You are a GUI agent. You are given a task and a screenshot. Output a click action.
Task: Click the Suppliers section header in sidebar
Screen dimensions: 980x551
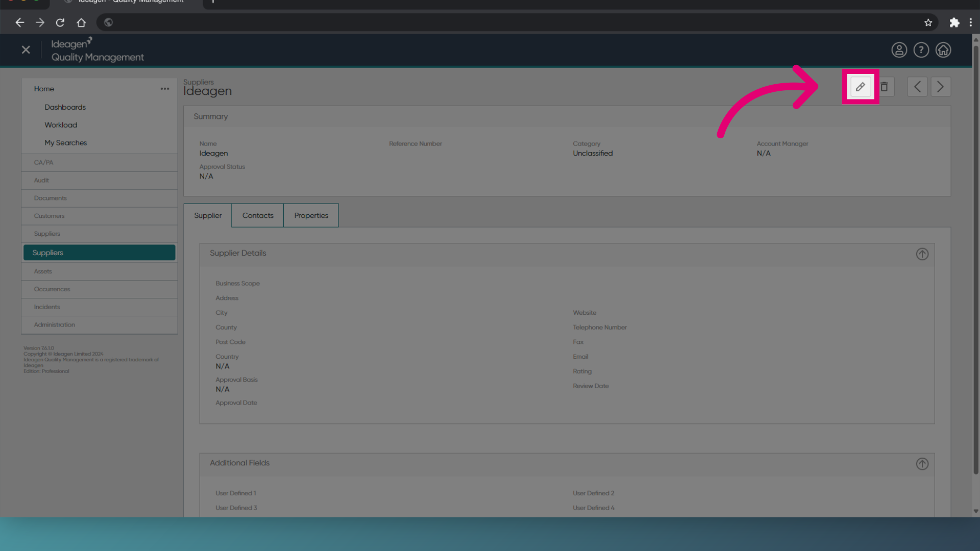(x=100, y=234)
